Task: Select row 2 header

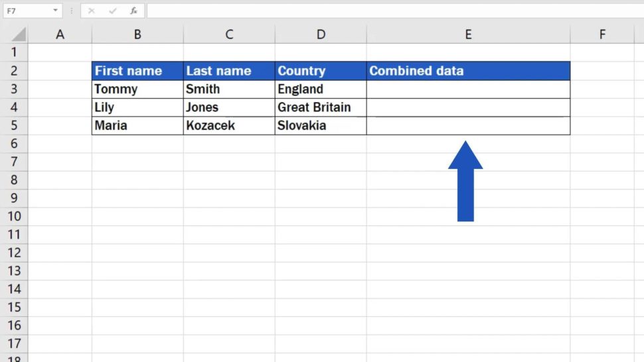Action: pos(14,71)
